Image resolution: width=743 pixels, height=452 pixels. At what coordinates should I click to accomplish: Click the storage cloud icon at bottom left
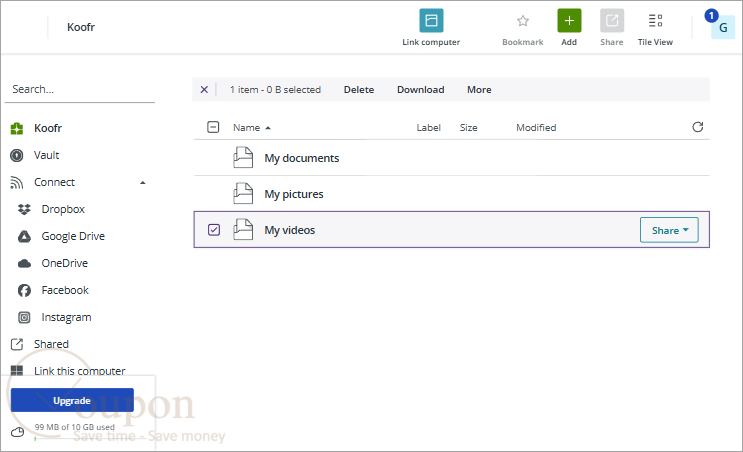[x=18, y=432]
